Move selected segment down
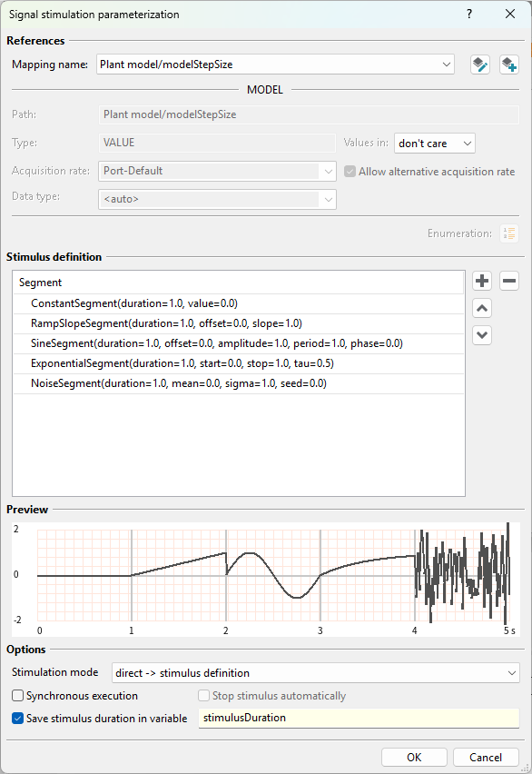 (x=482, y=335)
